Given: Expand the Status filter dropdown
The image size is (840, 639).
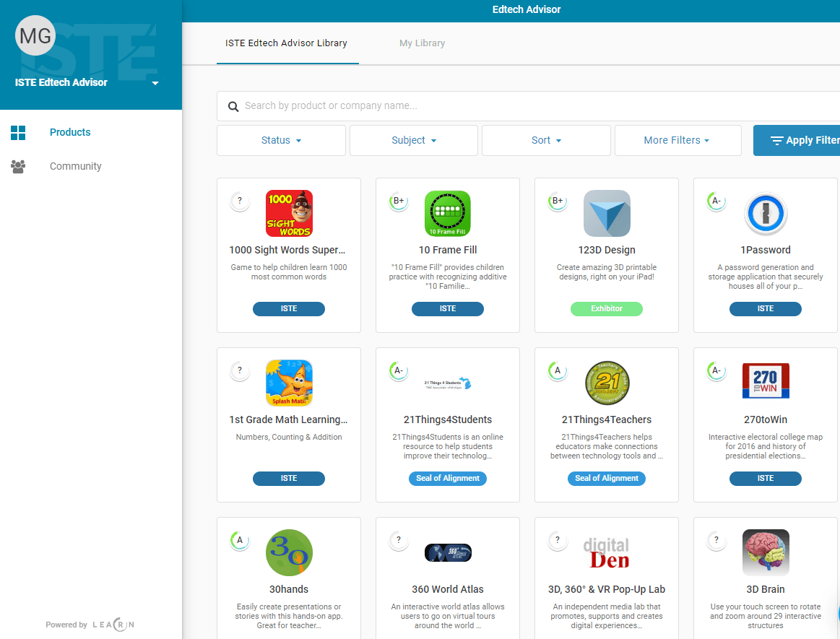Looking at the screenshot, I should tap(281, 140).
